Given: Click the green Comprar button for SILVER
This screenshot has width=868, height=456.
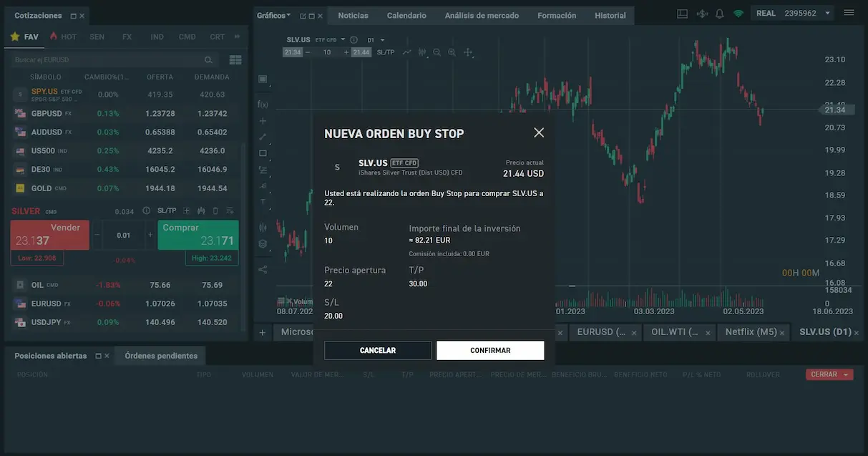Looking at the screenshot, I should pos(198,234).
